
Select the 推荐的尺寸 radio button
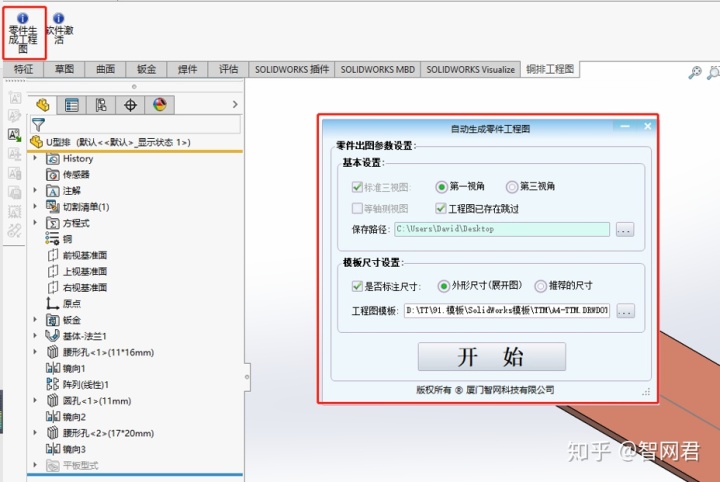click(x=540, y=286)
